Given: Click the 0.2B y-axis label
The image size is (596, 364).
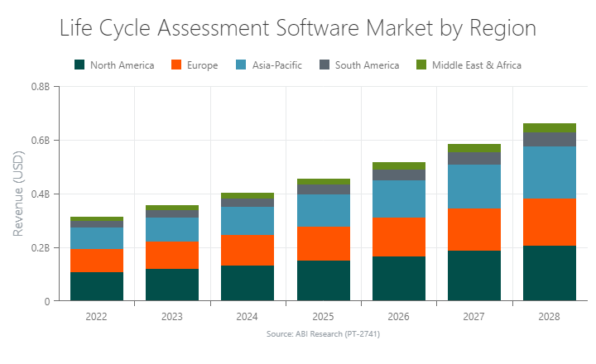Looking at the screenshot, I should click(x=41, y=247).
